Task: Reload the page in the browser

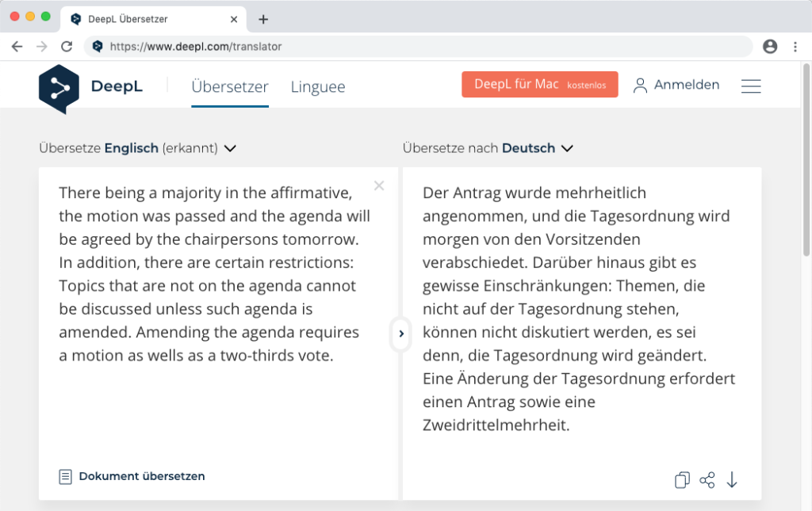Action: (67, 47)
